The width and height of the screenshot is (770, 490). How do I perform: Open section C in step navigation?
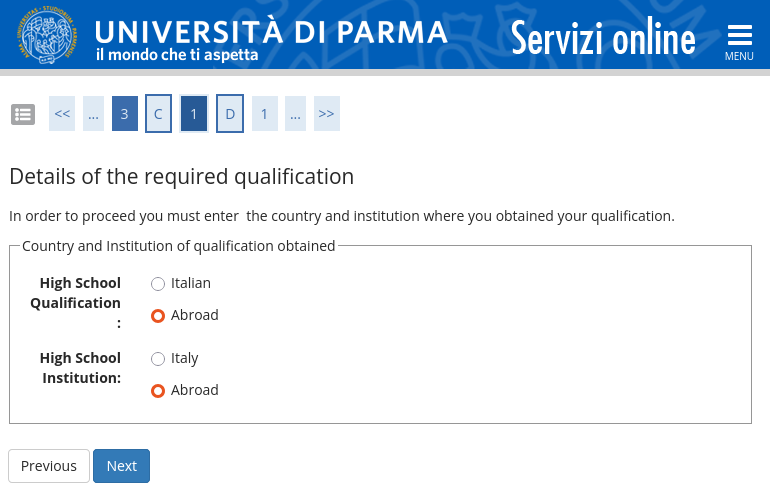(158, 114)
